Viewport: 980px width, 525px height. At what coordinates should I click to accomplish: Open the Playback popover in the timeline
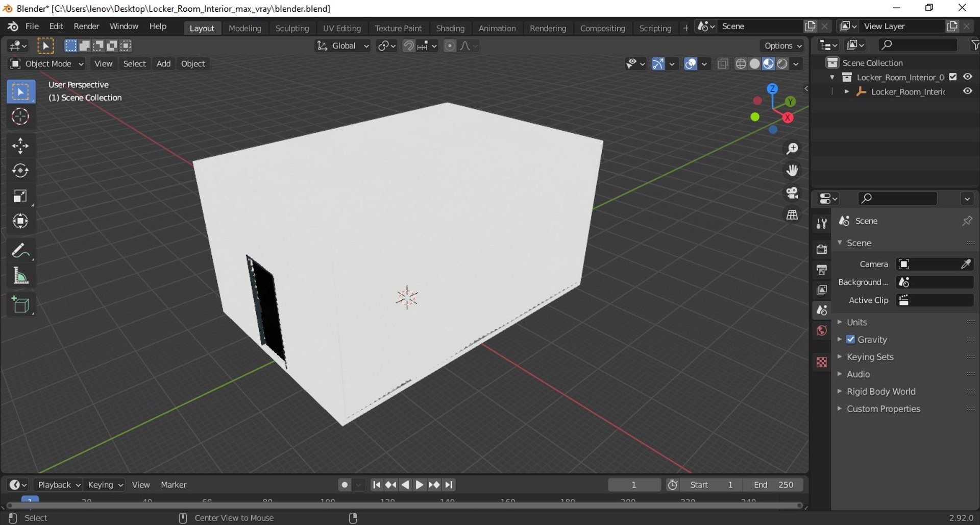[59, 485]
